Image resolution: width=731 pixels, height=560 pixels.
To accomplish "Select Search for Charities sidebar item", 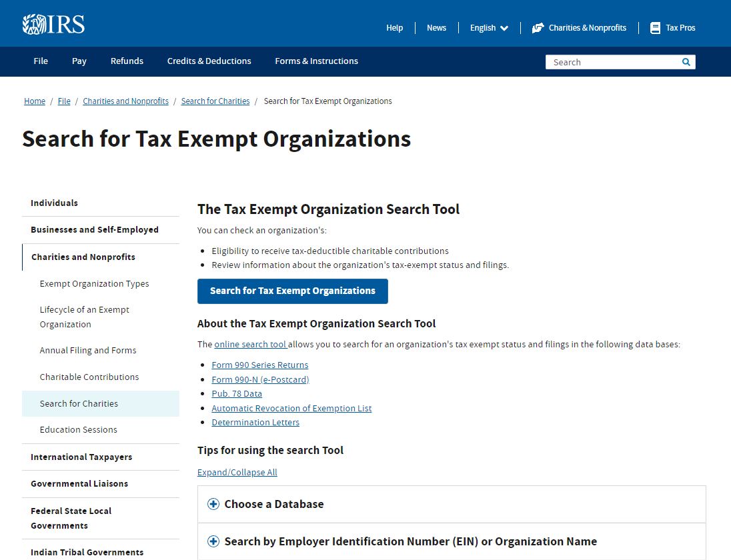I will point(101,403).
